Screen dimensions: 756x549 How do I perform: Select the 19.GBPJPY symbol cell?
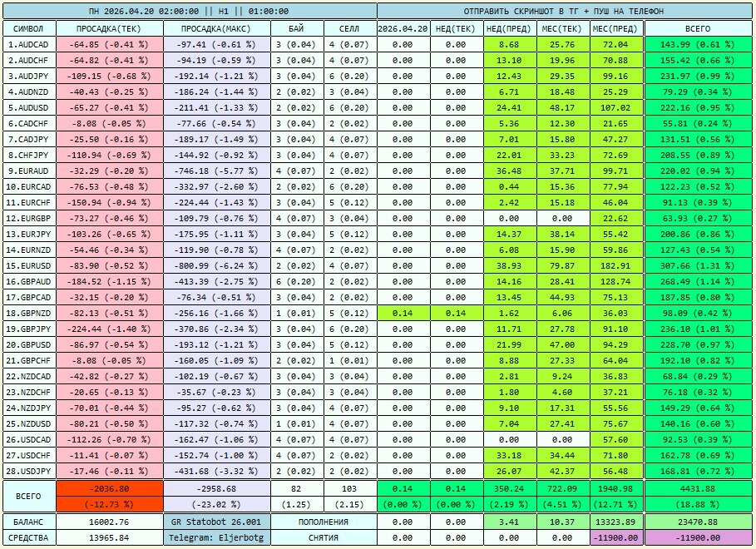(x=29, y=329)
